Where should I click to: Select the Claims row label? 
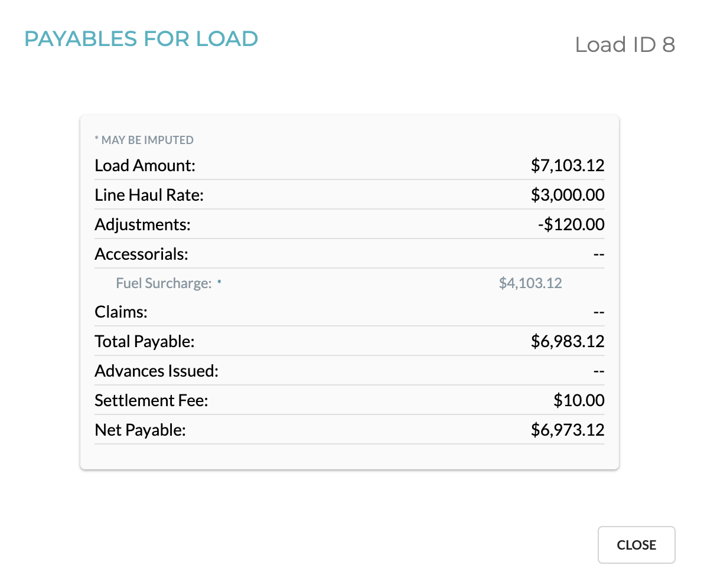pyautogui.click(x=120, y=312)
